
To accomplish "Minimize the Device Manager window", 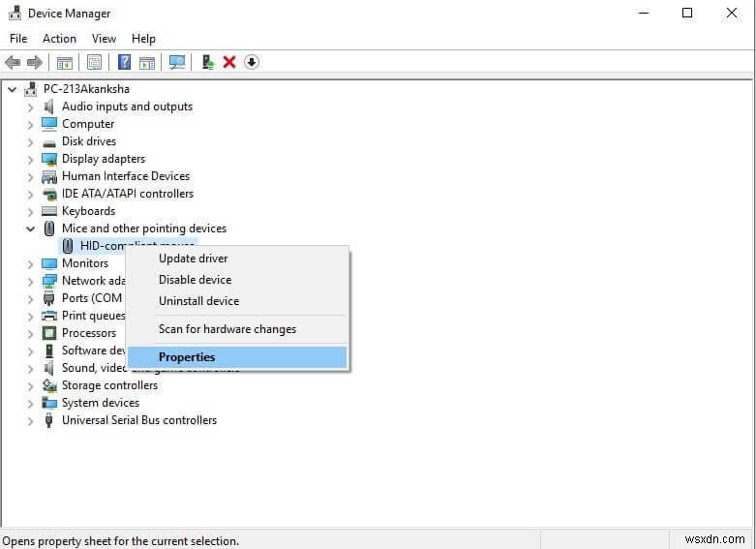I will point(644,13).
